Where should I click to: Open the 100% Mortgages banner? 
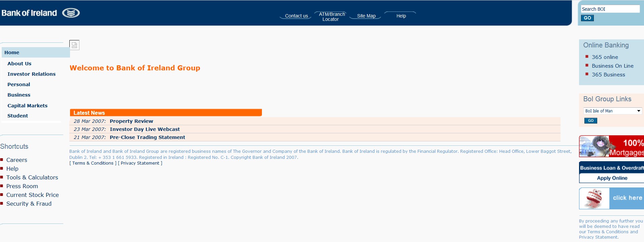611,146
